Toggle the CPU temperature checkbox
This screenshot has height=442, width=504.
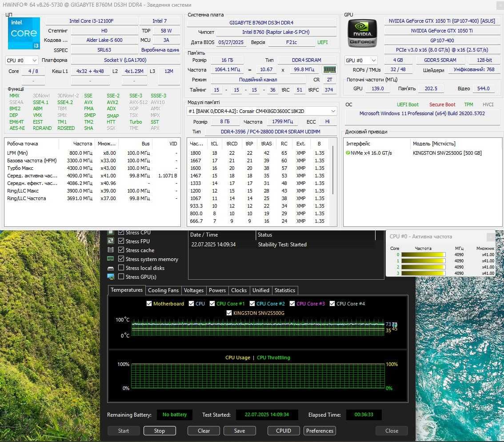[x=191, y=304]
